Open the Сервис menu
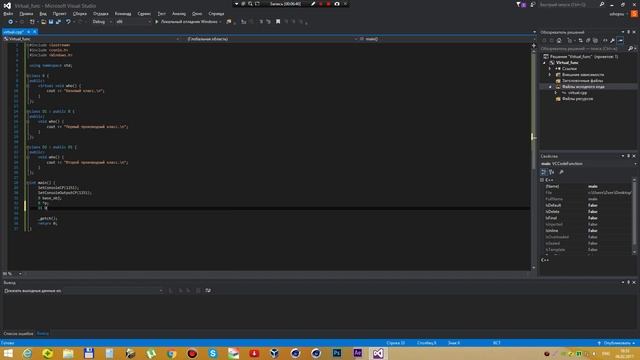640x360 pixels. [144, 13]
